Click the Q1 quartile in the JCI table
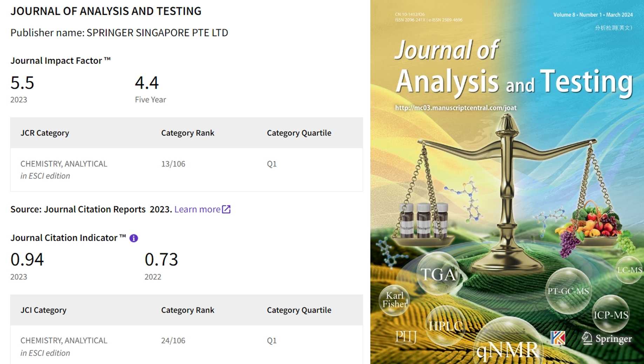The image size is (644, 364). point(272,341)
